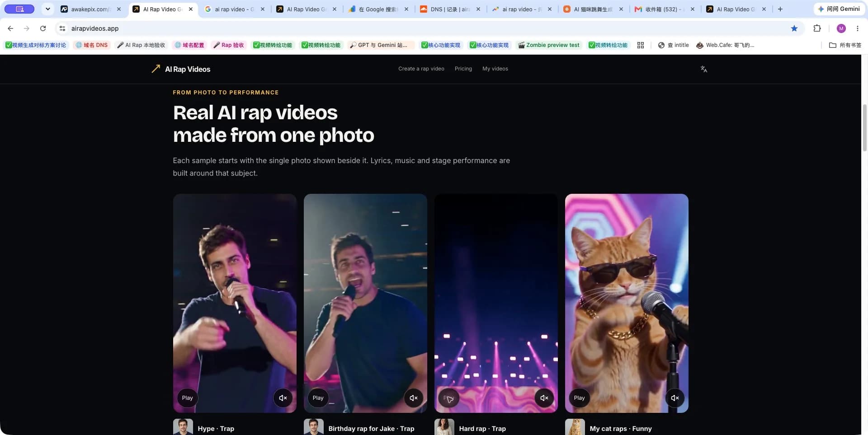Click the browser forward arrow
The image size is (868, 435).
(x=27, y=28)
